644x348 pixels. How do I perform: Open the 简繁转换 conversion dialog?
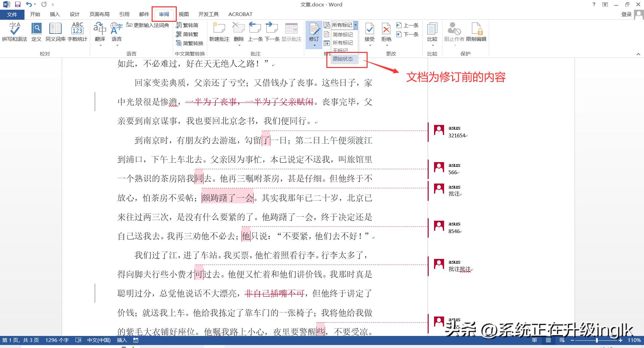coord(190,43)
